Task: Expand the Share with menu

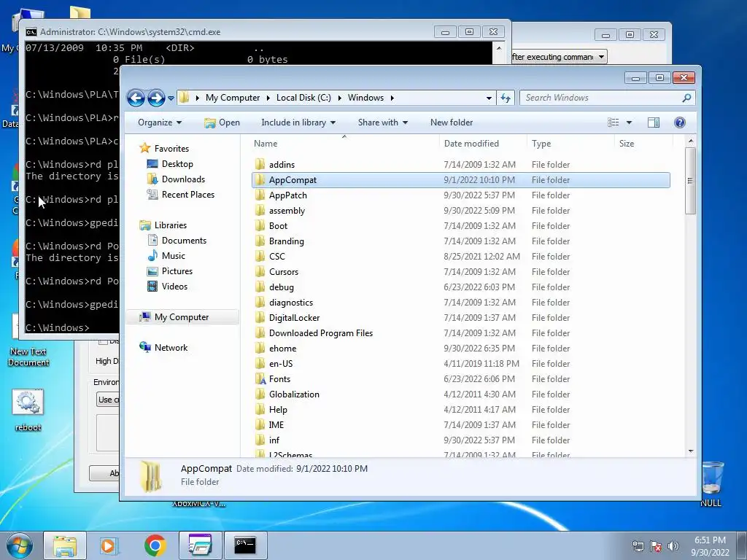Action: point(382,122)
